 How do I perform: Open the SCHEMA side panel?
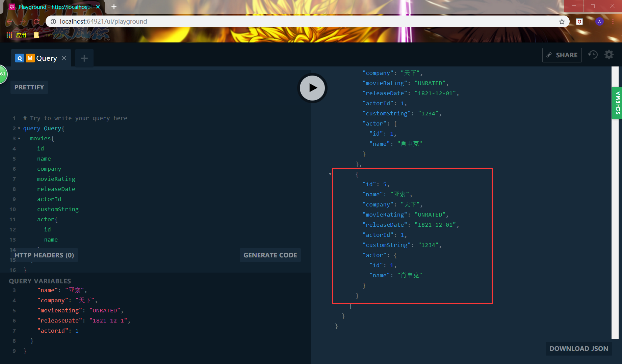coord(617,103)
